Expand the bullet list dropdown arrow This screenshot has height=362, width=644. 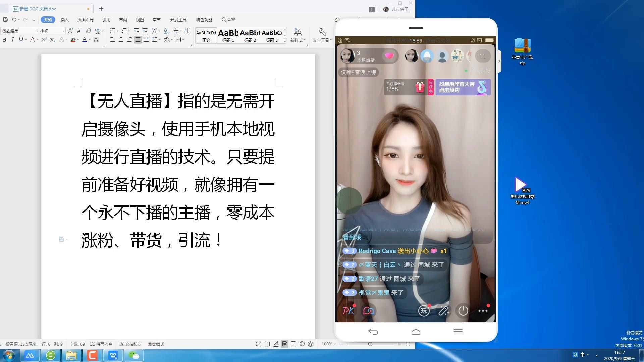point(117,31)
